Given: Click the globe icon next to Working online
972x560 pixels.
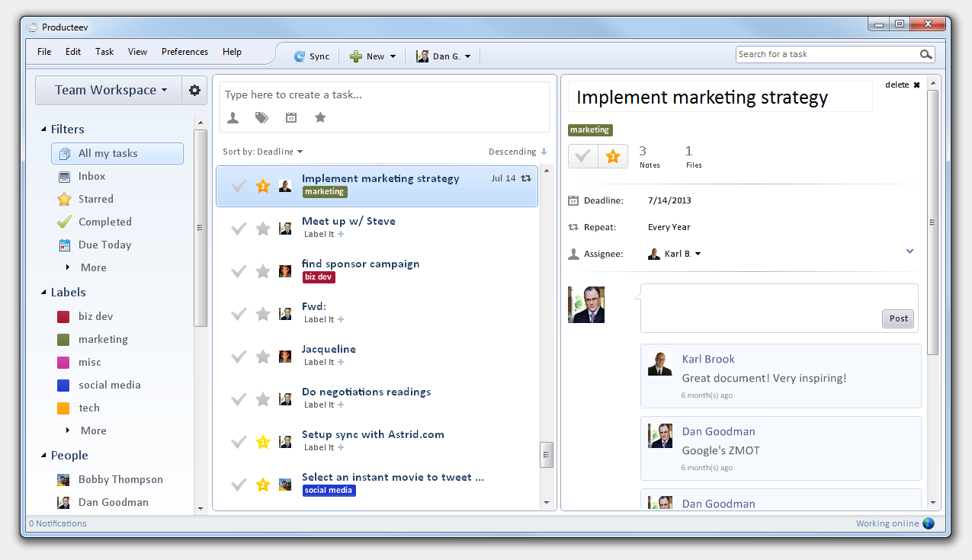Looking at the screenshot, I should (x=928, y=523).
